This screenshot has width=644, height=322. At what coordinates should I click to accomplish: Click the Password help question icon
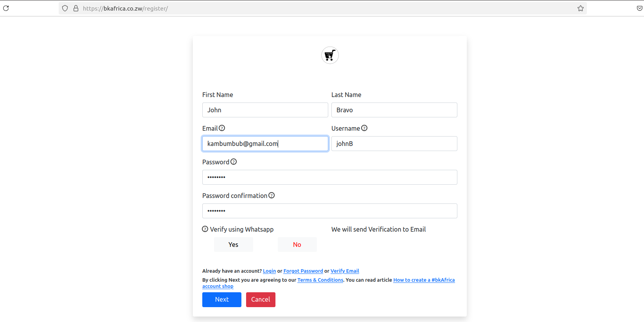pos(234,162)
